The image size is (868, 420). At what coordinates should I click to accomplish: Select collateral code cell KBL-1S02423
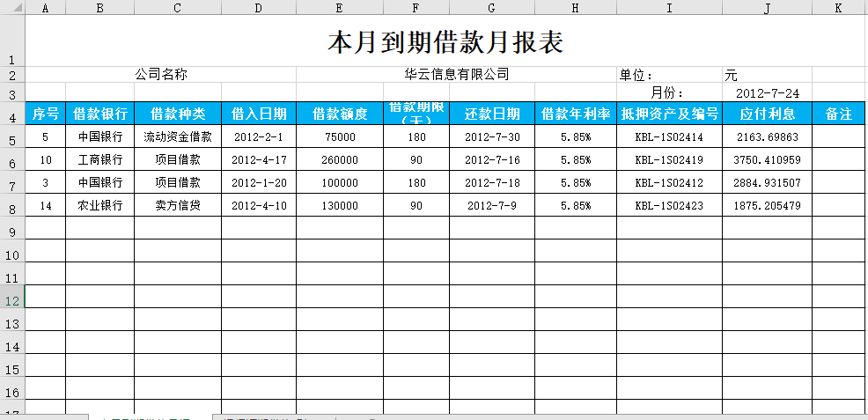click(669, 206)
